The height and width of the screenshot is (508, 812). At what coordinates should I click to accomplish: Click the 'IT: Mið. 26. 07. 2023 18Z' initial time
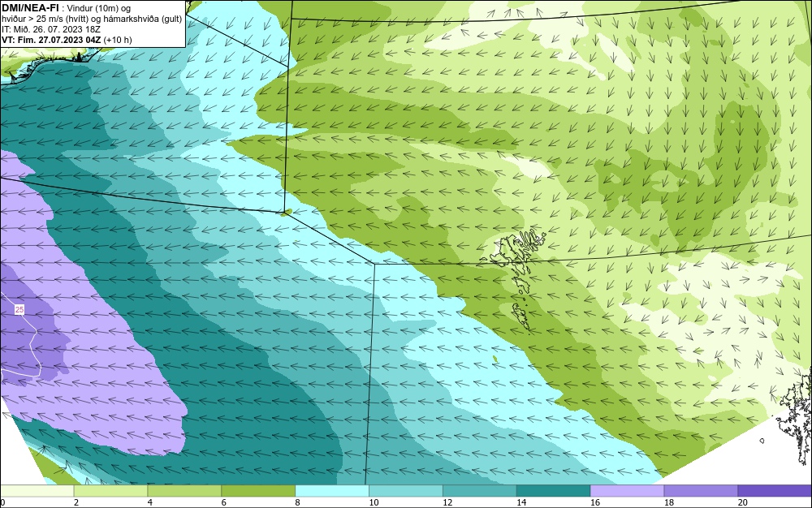[50, 29]
